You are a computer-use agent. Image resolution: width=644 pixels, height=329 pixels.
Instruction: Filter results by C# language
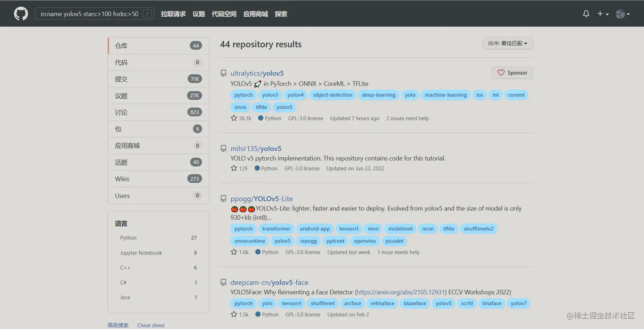pyautogui.click(x=158, y=283)
